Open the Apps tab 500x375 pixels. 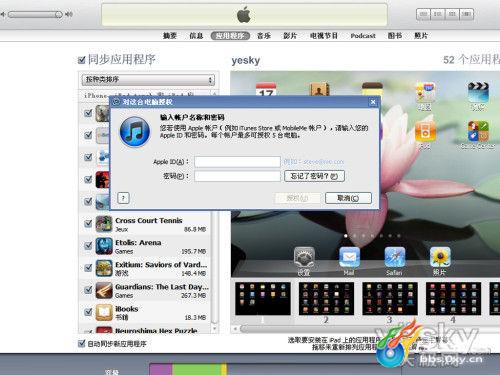click(x=230, y=36)
